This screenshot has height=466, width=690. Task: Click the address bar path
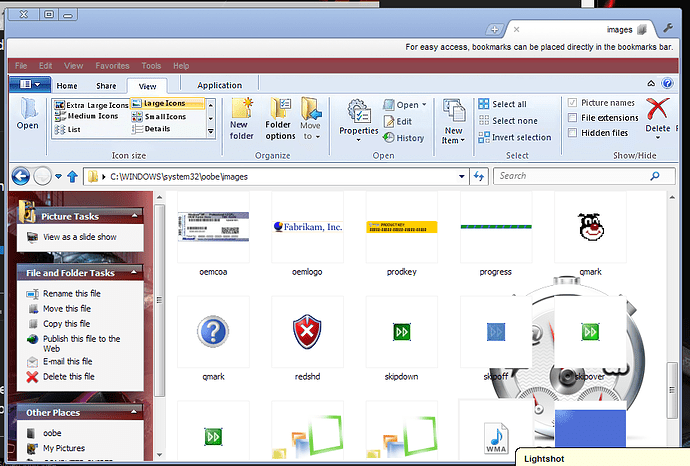pyautogui.click(x=179, y=176)
